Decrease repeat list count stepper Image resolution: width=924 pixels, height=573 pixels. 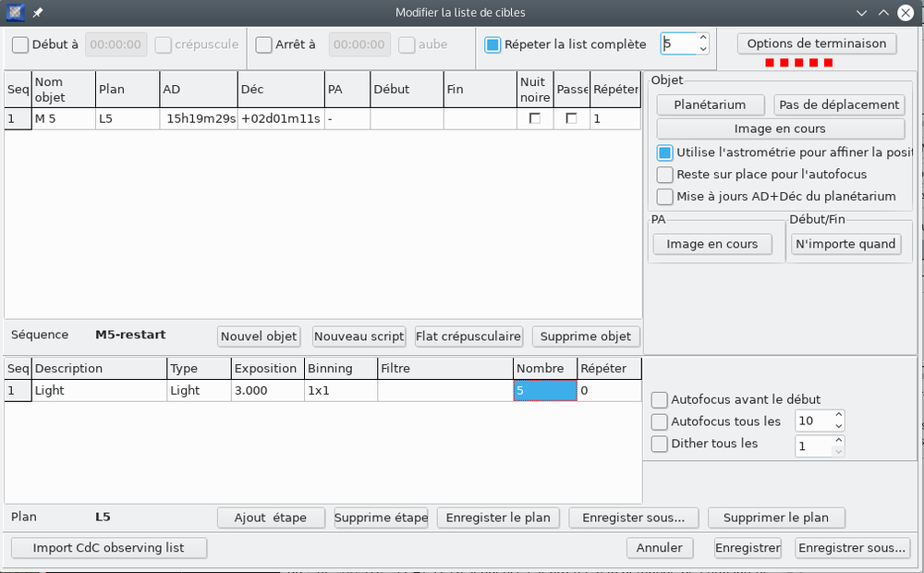click(x=703, y=49)
